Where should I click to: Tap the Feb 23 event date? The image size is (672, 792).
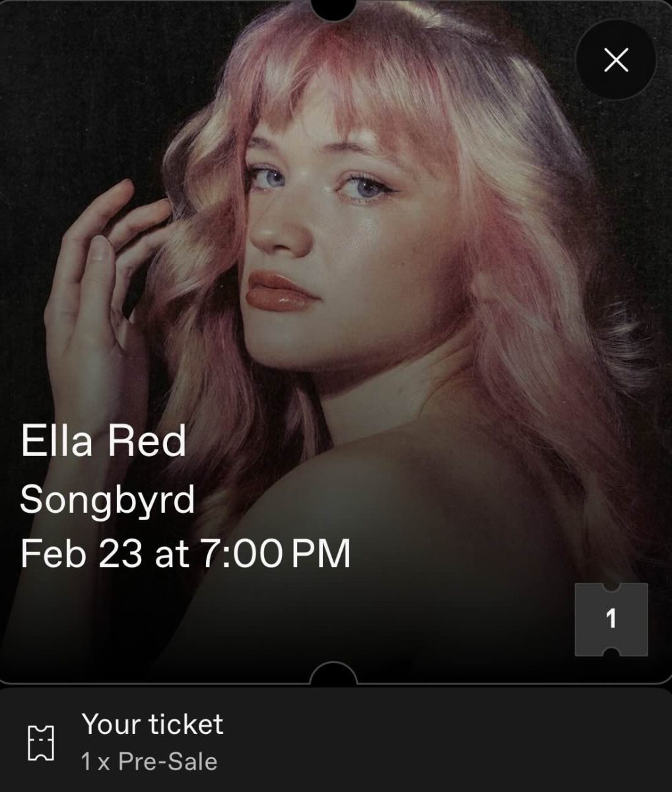(x=81, y=553)
